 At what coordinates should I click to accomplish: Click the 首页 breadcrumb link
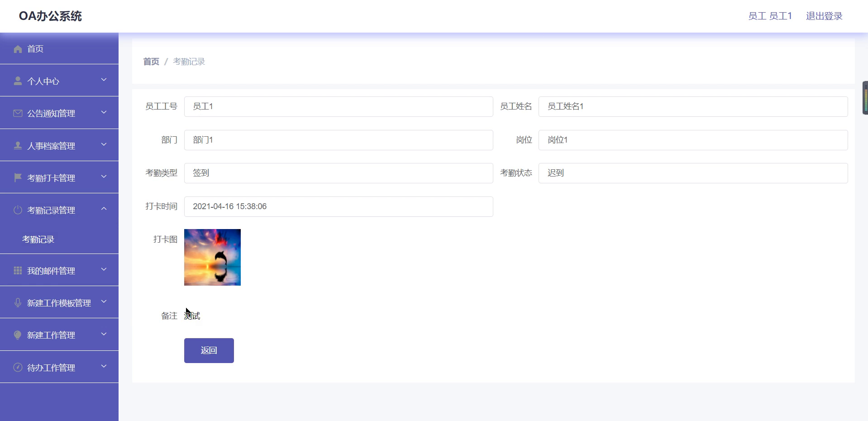(x=151, y=62)
